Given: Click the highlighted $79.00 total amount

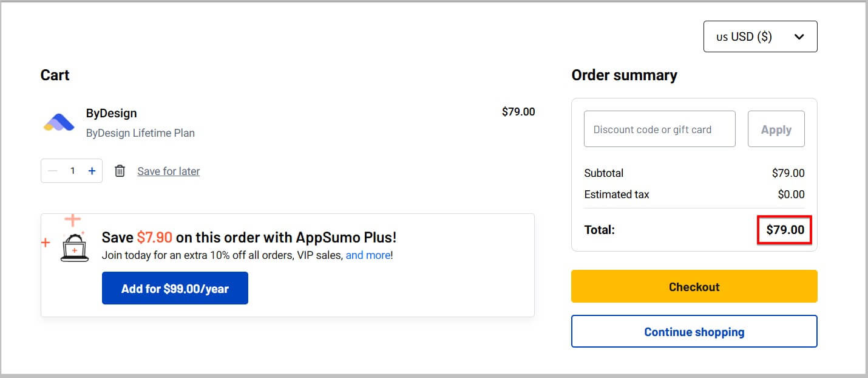Looking at the screenshot, I should click(x=785, y=230).
